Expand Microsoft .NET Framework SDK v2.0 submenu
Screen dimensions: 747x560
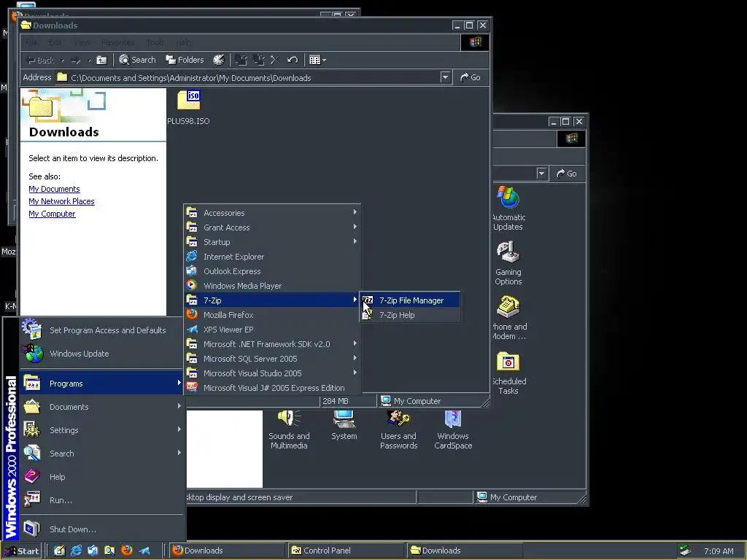pyautogui.click(x=272, y=344)
